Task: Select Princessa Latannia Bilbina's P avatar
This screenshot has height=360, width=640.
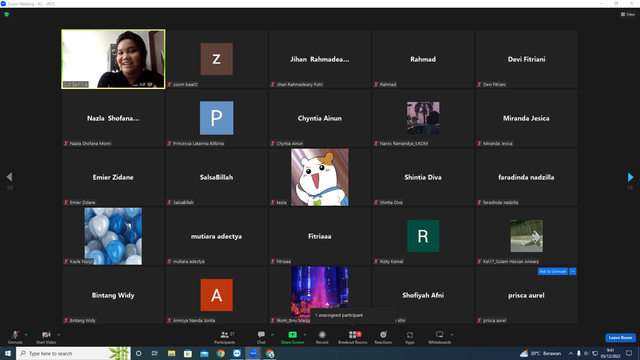Action: coord(216,118)
